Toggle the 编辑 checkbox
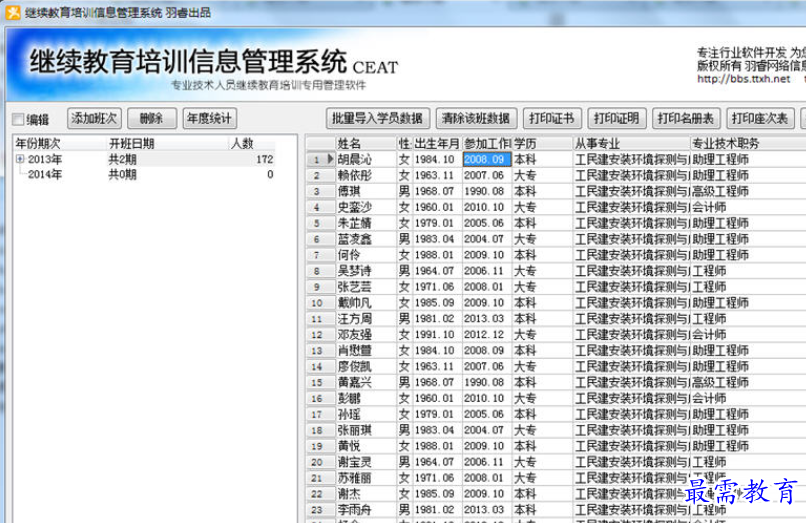This screenshot has width=806, height=523. point(18,119)
